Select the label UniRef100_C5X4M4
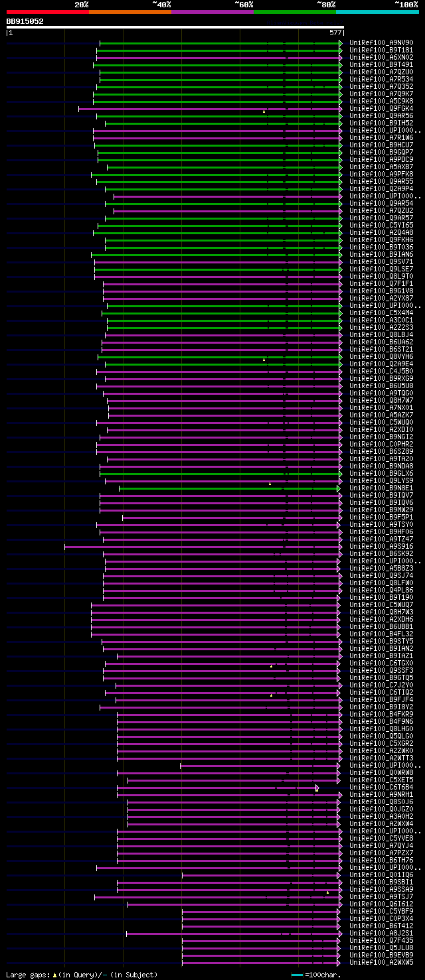Image resolution: width=425 pixels, height=980 pixels. point(381,313)
